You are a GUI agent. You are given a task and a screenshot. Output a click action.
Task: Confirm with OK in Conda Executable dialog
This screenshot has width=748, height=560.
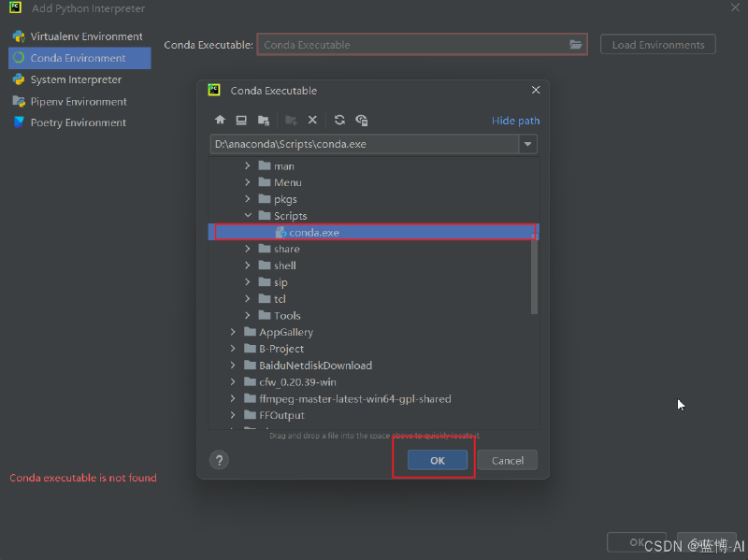438,460
